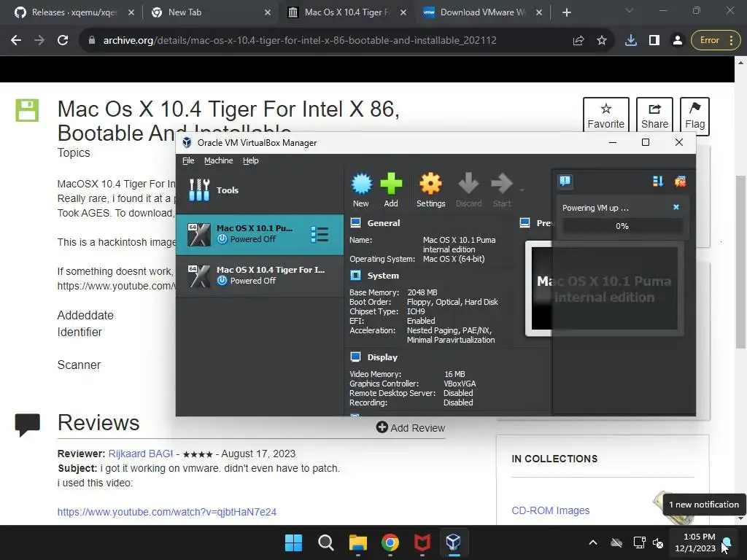Screen dimensions: 747x560
Task: Click the share page icon in address bar
Action: (578, 41)
